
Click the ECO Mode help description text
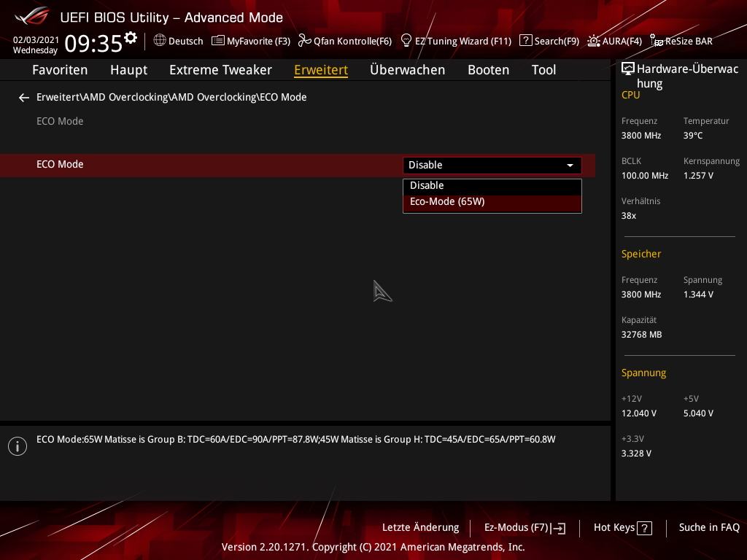pos(296,440)
